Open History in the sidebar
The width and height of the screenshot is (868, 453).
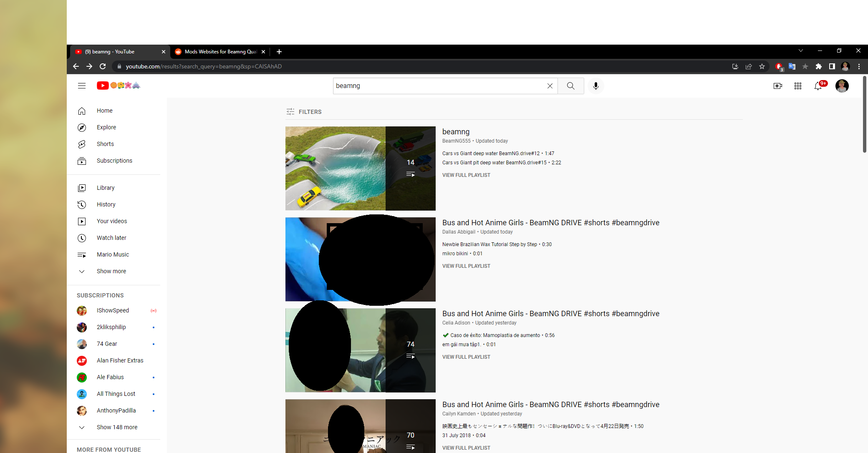point(114,204)
